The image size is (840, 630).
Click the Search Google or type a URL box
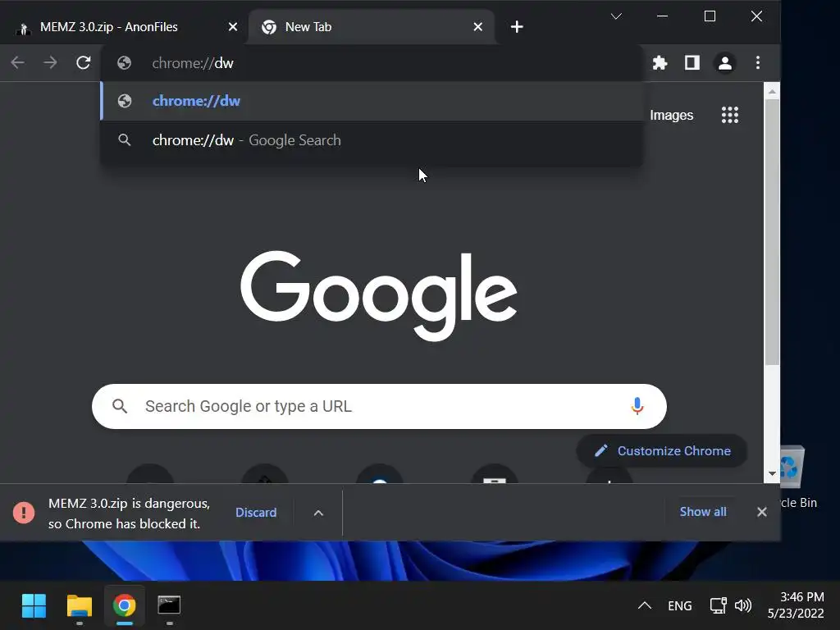point(379,406)
